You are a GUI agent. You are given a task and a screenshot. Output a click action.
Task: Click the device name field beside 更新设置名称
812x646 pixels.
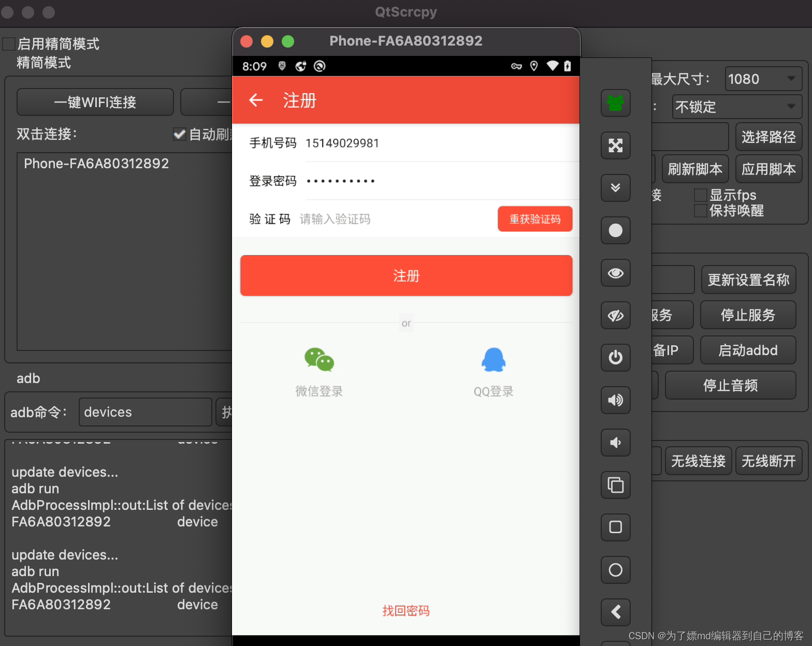(673, 280)
